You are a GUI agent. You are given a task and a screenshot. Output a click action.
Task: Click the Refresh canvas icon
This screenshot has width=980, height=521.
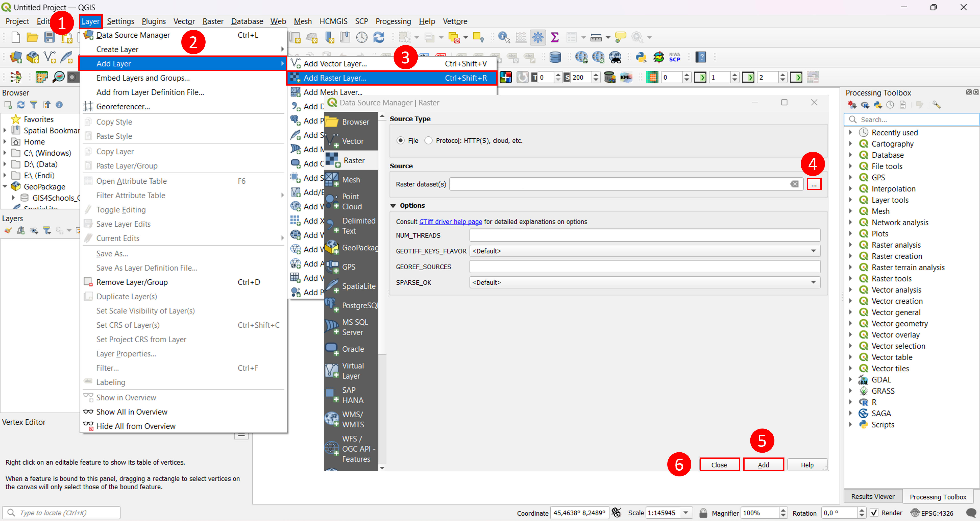tap(379, 37)
